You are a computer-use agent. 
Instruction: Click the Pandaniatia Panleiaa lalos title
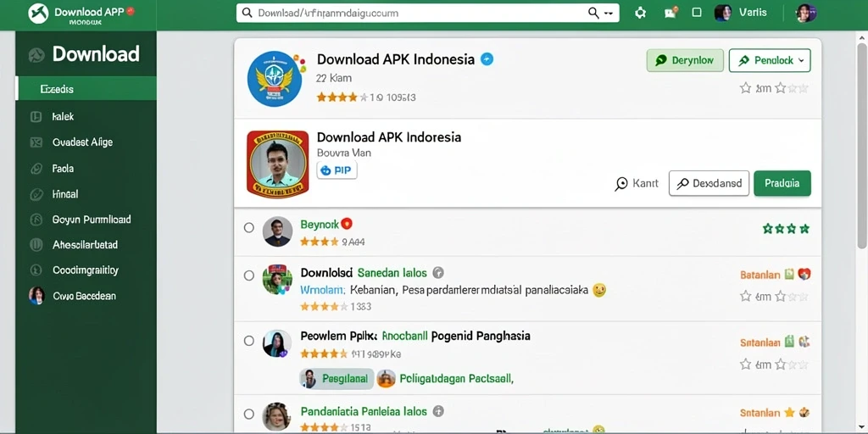coord(364,411)
